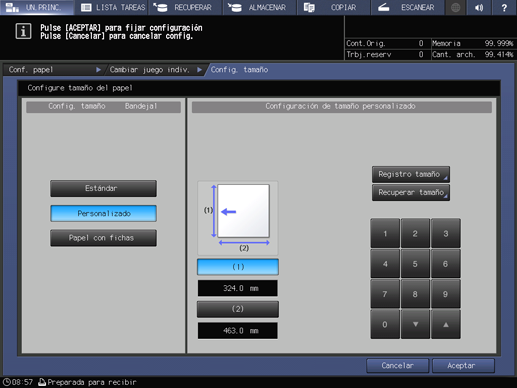Viewport: 517px width, 388px height.
Task: Tap keypad digit 2
Action: point(415,233)
